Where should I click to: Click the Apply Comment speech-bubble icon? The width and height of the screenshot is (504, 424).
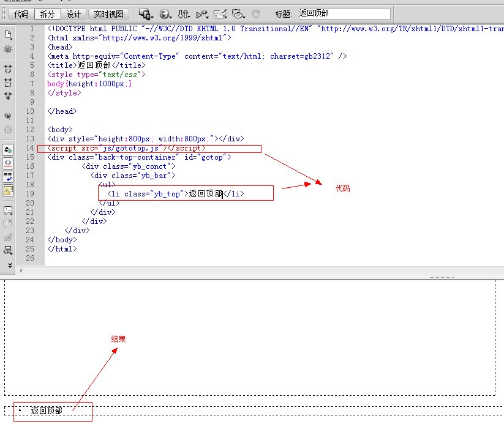click(x=8, y=210)
